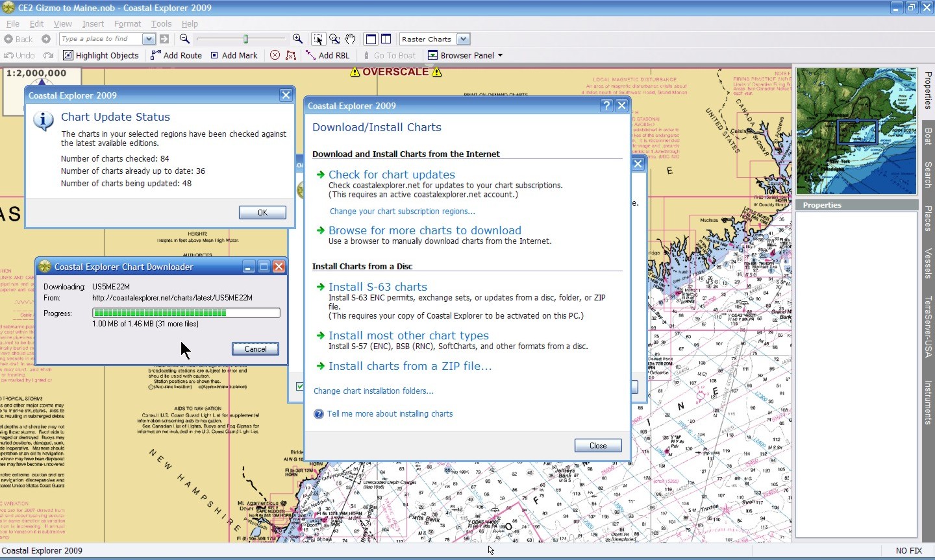The height and width of the screenshot is (560, 935).
Task: Click the download URL text in Chart Downloader
Action: pos(172,298)
